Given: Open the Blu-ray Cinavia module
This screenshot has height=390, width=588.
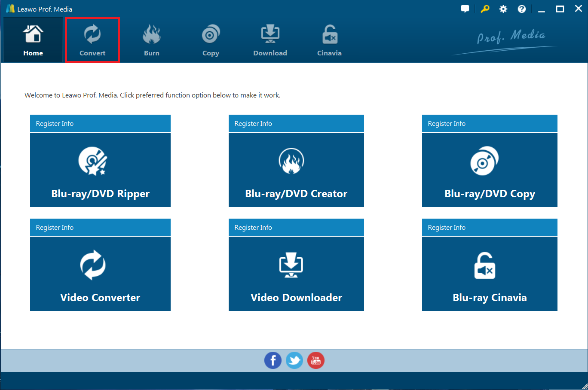Looking at the screenshot, I should (490, 274).
